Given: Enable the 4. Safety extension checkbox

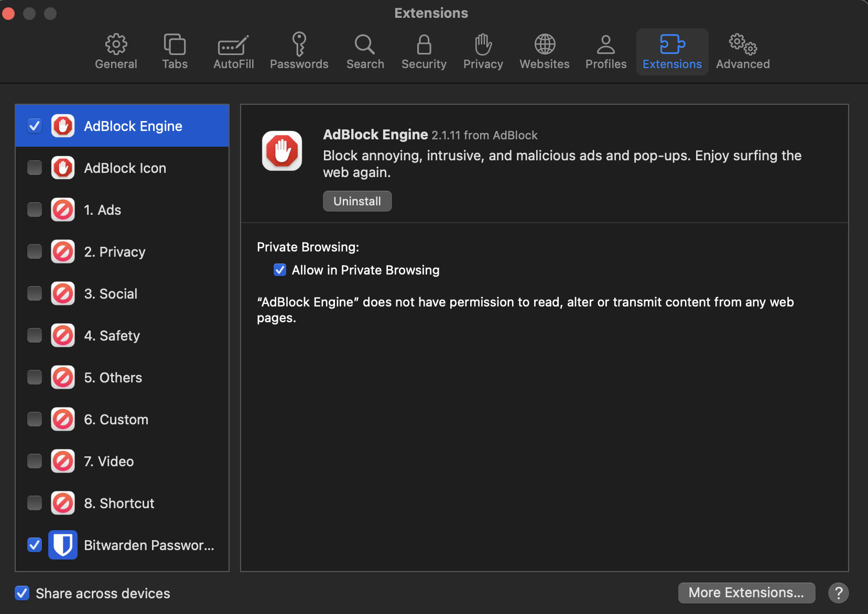Looking at the screenshot, I should (35, 335).
